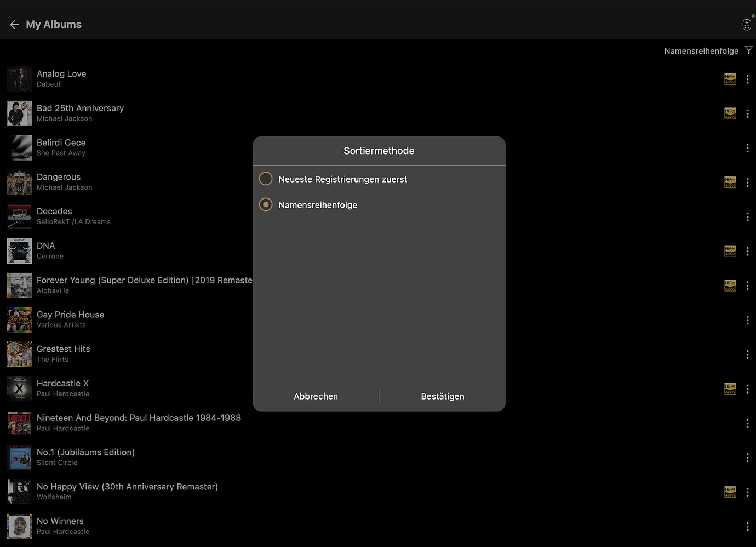Image resolution: width=756 pixels, height=547 pixels.
Task: Open the three-dot menu for Analog Love
Action: click(747, 79)
